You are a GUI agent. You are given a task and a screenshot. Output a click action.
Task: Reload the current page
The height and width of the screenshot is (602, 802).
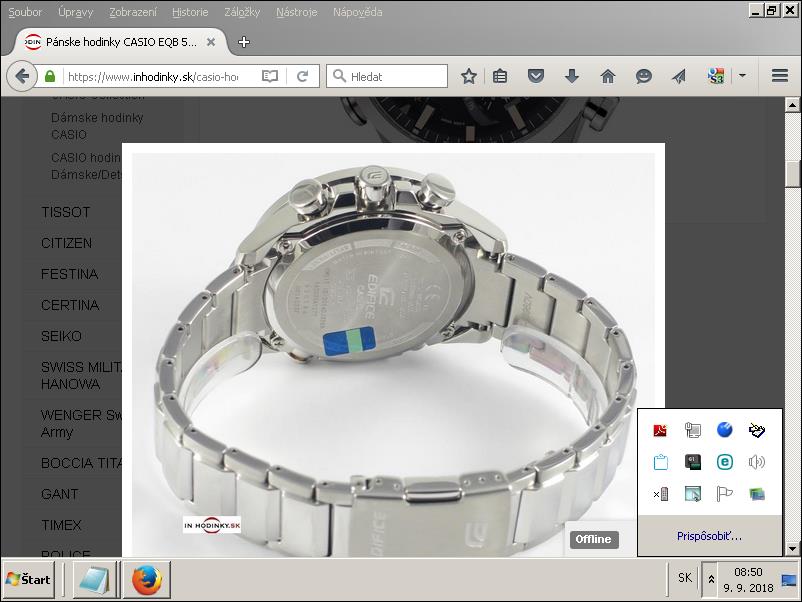point(302,77)
